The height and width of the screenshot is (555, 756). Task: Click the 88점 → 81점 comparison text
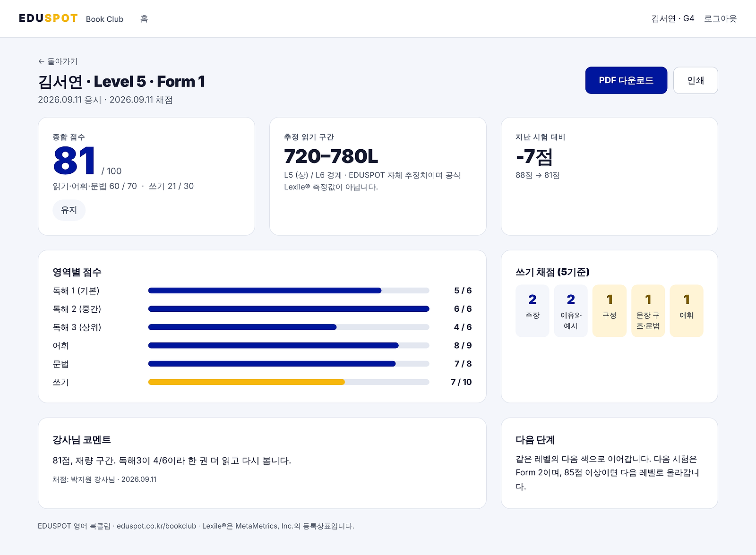538,175
